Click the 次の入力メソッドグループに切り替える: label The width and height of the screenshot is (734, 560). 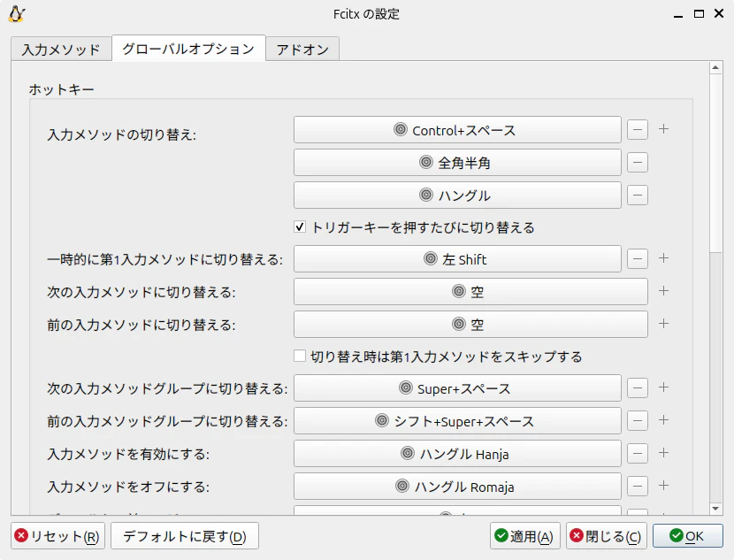coord(167,388)
